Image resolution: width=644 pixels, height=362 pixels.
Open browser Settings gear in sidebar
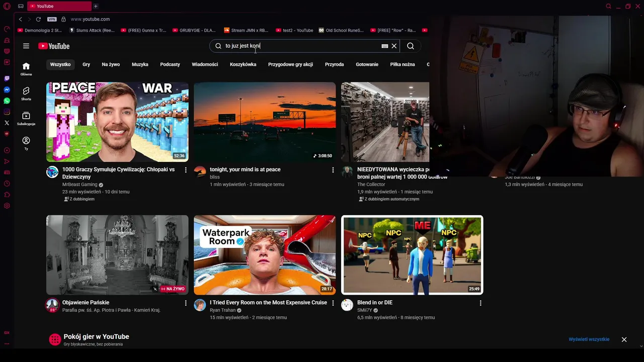coord(7,206)
